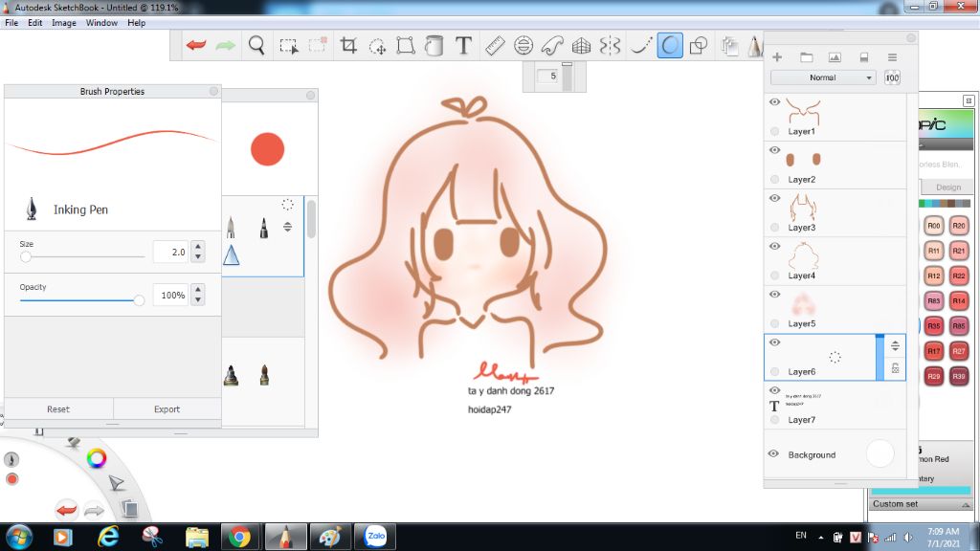Open the Edit menu
This screenshot has width=980, height=551.
(x=35, y=23)
